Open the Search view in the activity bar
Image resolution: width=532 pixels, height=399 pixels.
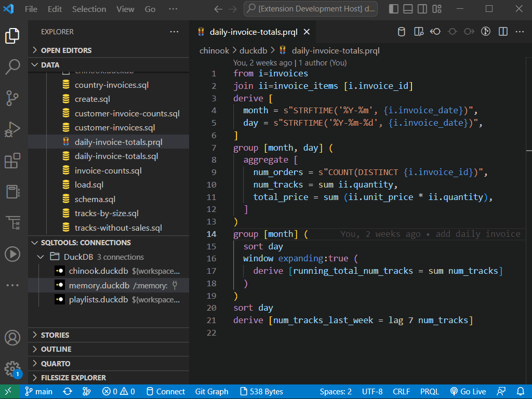click(12, 67)
